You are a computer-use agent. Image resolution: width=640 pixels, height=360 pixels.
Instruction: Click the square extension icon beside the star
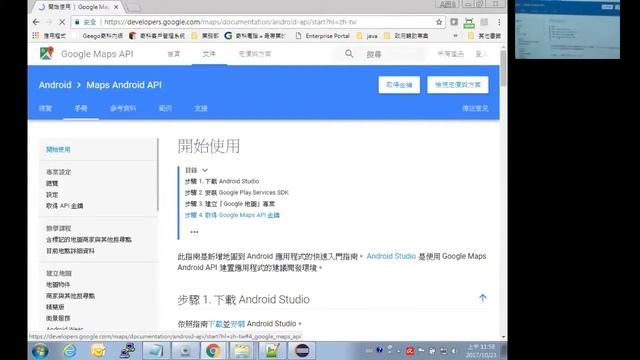(454, 22)
